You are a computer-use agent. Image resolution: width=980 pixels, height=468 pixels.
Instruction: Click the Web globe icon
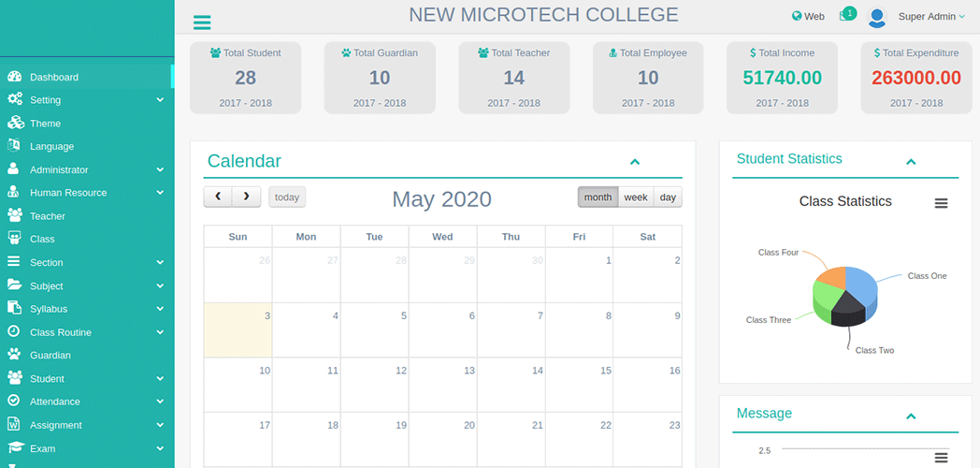pos(797,16)
